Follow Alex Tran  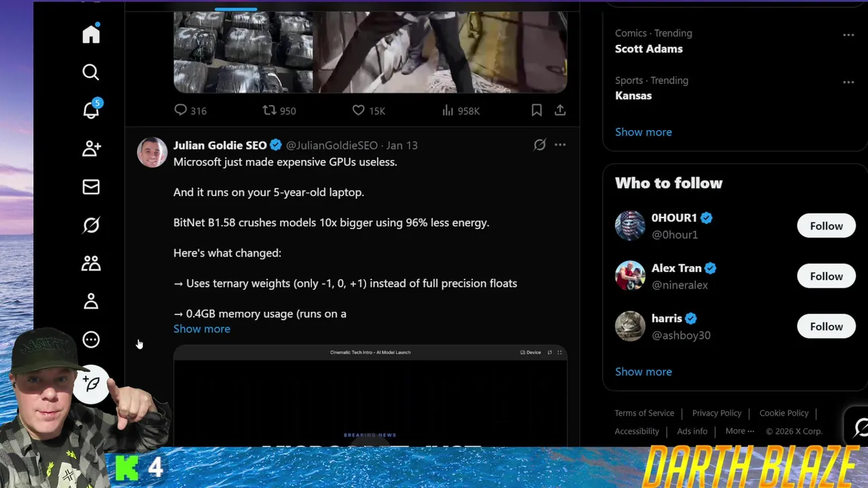[826, 276]
